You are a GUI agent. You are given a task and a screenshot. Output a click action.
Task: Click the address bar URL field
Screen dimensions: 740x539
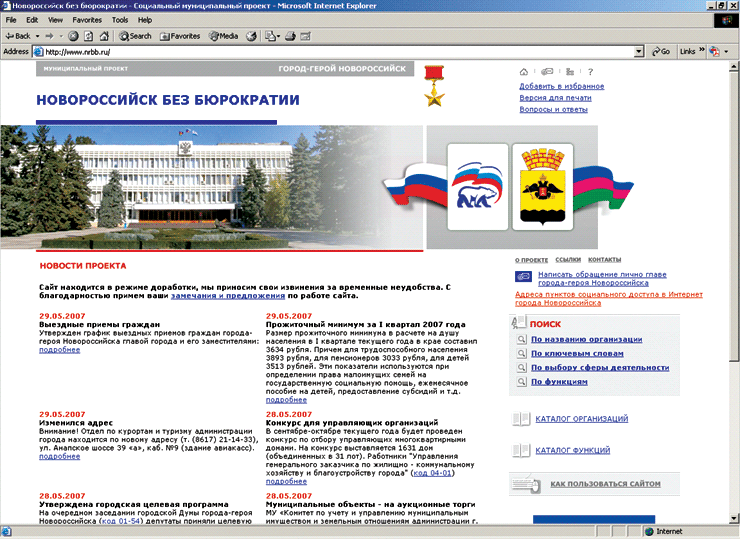pos(338,52)
